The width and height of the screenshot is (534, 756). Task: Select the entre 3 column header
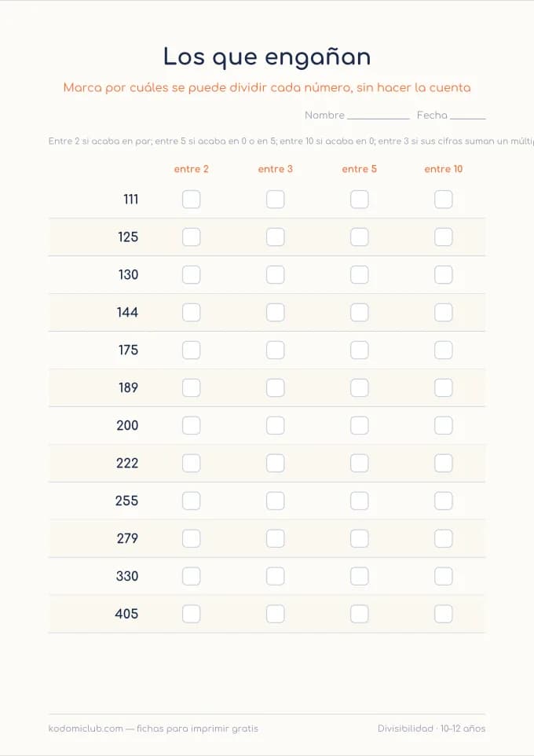click(x=275, y=169)
